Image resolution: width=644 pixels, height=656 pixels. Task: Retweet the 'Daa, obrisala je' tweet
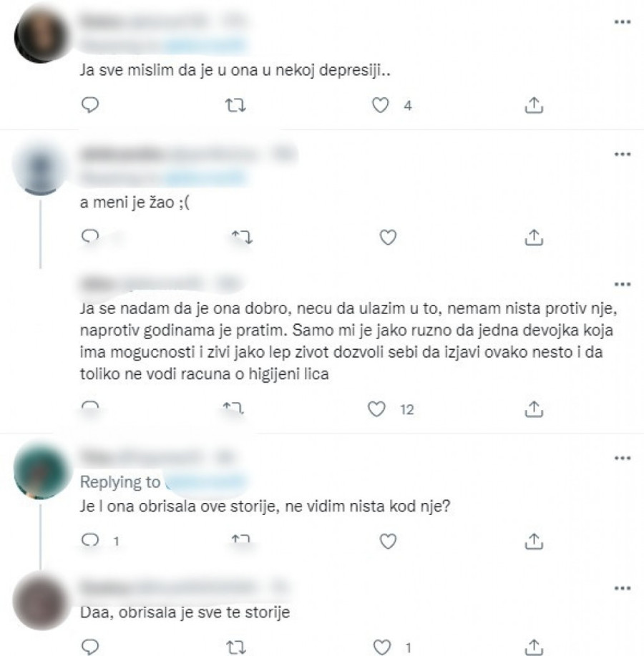(x=235, y=647)
